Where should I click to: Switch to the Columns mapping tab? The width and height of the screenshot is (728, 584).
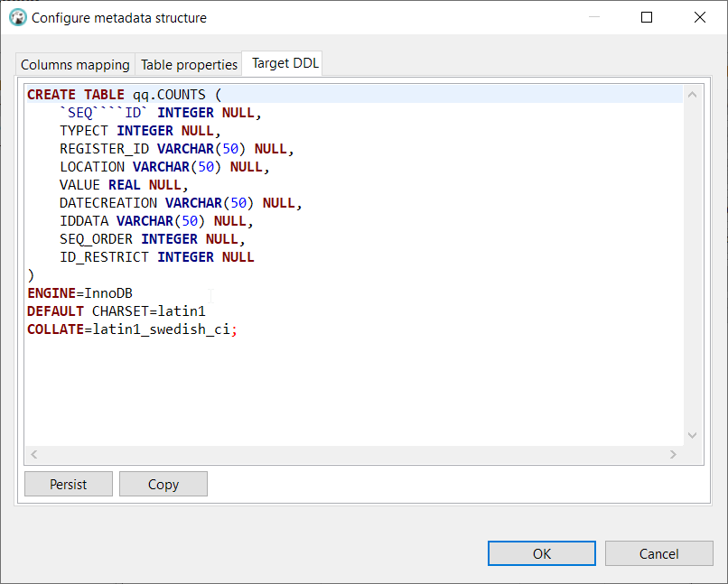[75, 64]
